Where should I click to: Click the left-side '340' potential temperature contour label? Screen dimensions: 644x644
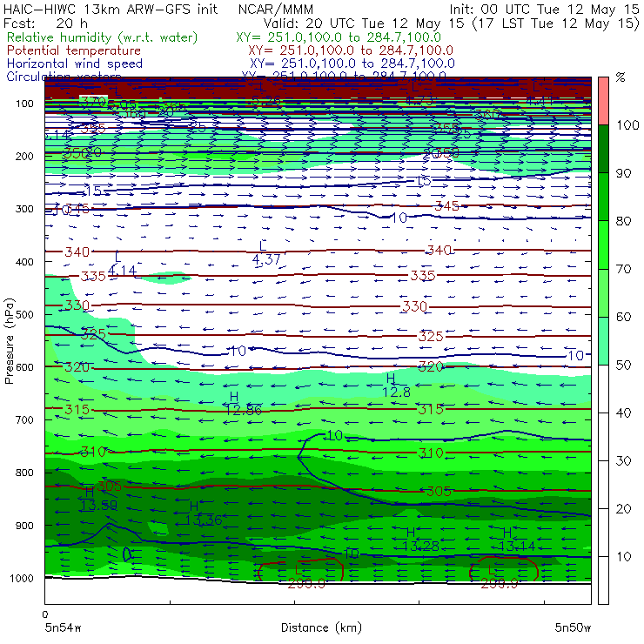(x=77, y=252)
